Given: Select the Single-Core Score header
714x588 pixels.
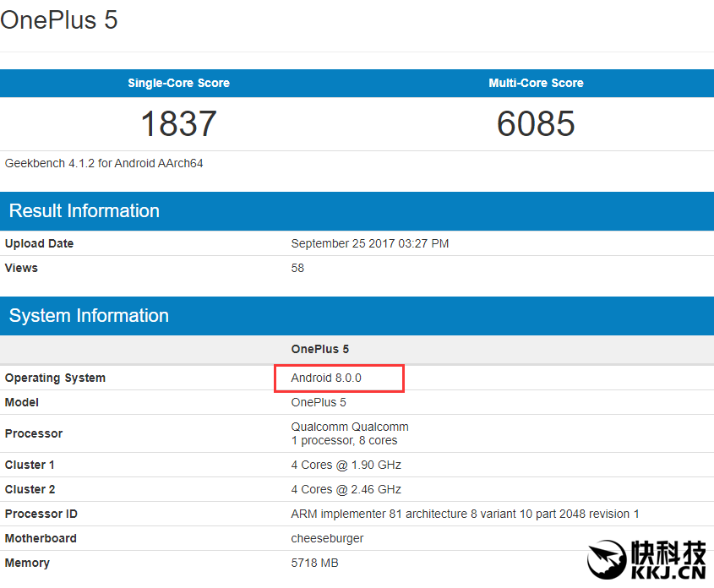Looking at the screenshot, I should coord(178,83).
